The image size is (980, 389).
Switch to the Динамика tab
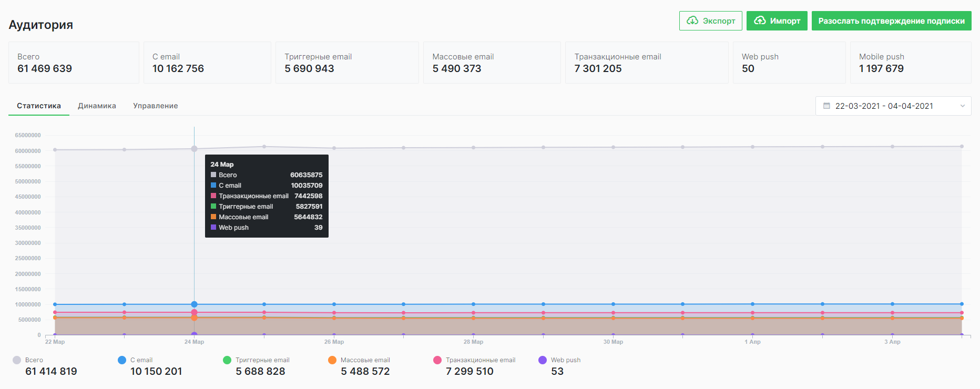tap(97, 106)
